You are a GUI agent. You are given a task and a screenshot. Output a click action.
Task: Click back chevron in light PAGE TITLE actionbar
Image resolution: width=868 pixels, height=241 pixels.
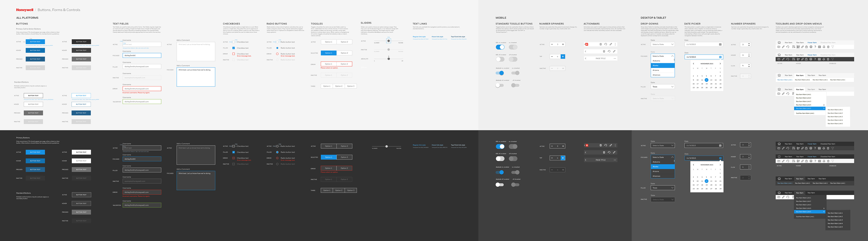click(x=586, y=59)
